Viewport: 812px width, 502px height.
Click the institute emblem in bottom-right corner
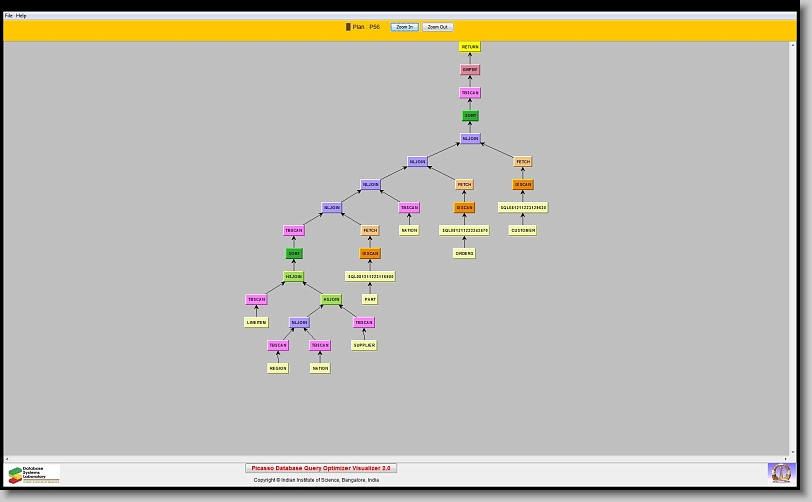point(779,472)
